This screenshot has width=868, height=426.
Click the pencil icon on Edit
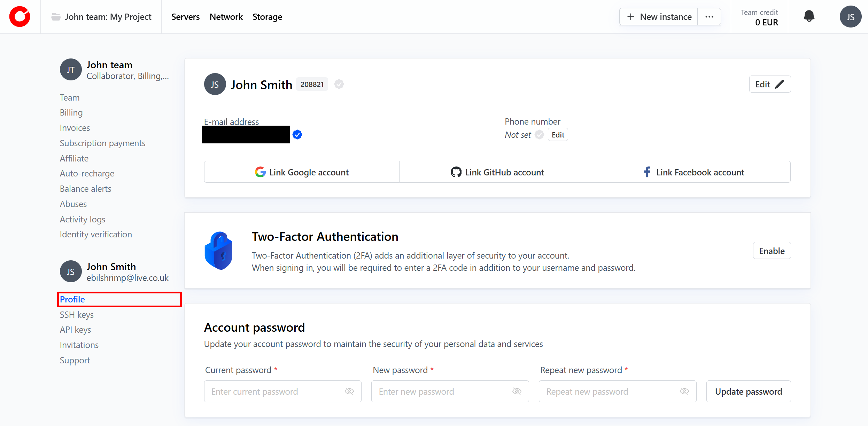point(780,84)
